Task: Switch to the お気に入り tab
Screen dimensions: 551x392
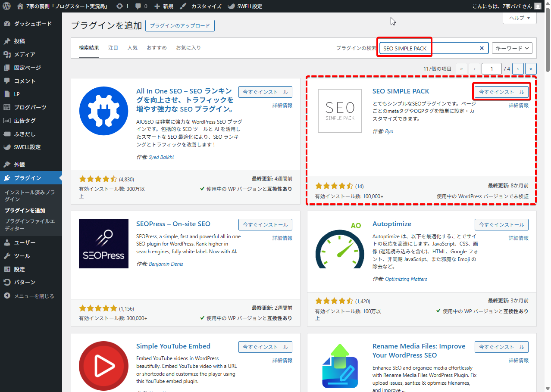Action: [x=188, y=48]
